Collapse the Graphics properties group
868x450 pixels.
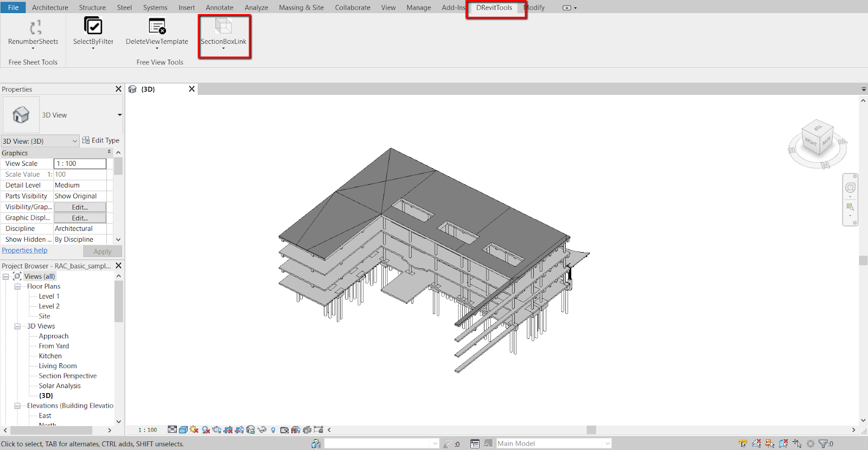(109, 152)
